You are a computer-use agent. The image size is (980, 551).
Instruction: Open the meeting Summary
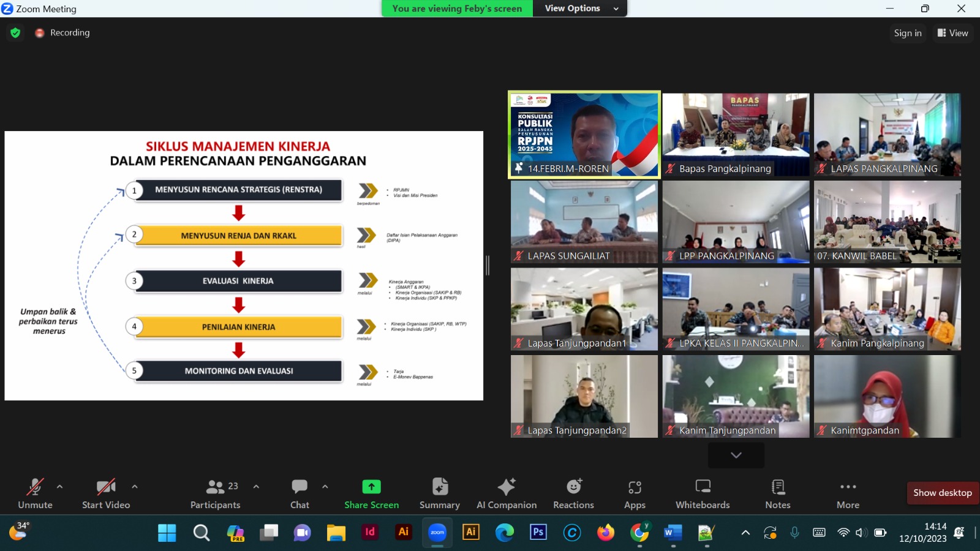[x=439, y=493]
